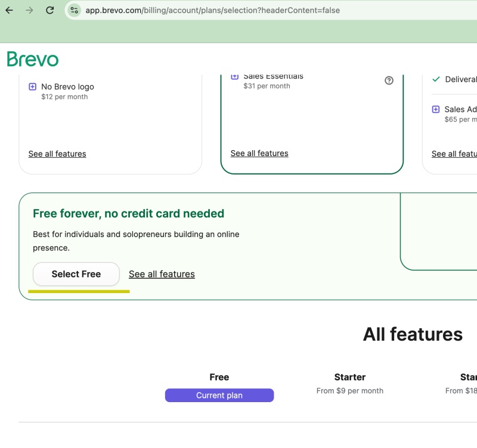Open See all features under Sales Essentials
Screen dimensions: 477x448
point(259,153)
